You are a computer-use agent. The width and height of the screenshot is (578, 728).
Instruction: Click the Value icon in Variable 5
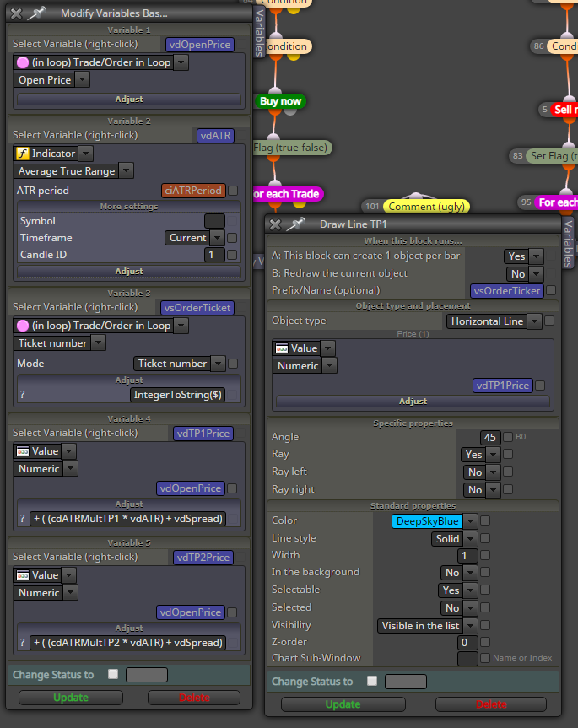tap(22, 575)
